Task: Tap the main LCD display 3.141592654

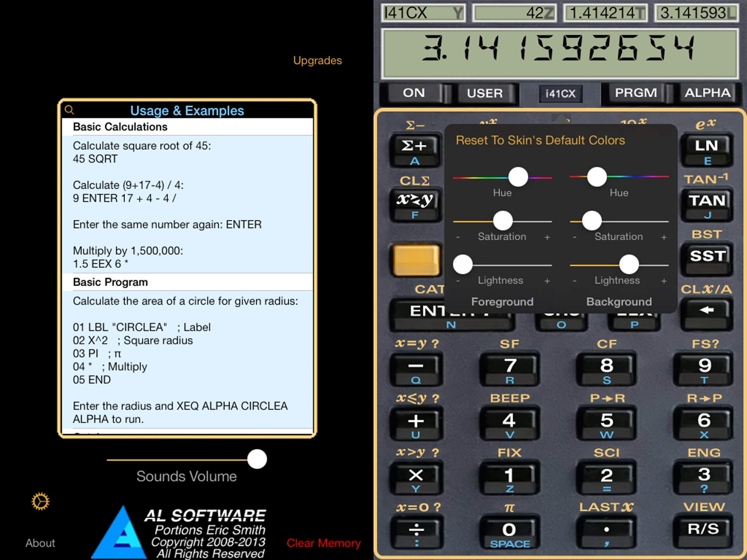Action: coord(560,53)
